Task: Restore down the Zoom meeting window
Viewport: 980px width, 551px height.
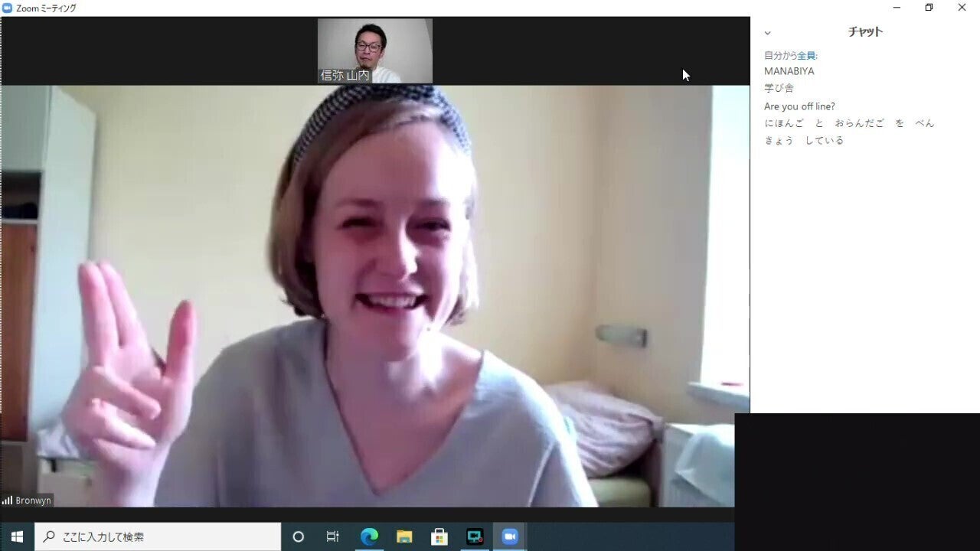Action: click(x=929, y=8)
